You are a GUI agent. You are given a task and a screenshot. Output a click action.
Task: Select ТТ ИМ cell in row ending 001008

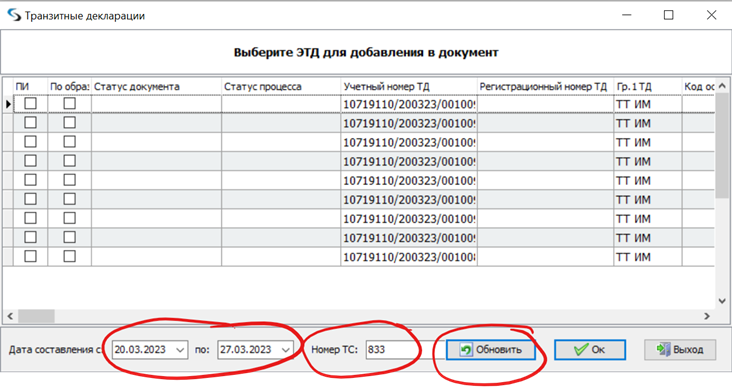click(x=648, y=257)
